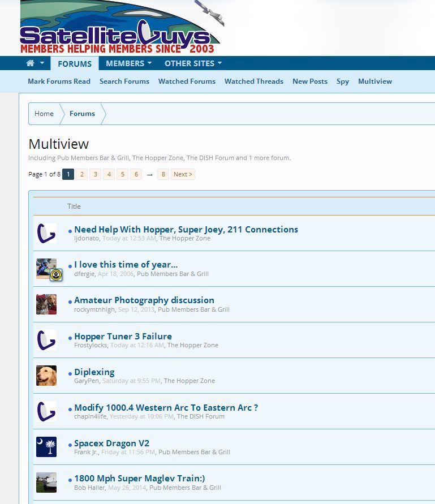This screenshot has width=435, height=504.
Task: Open thread 1800 Mph Super Maglev Train
Action: (140, 479)
